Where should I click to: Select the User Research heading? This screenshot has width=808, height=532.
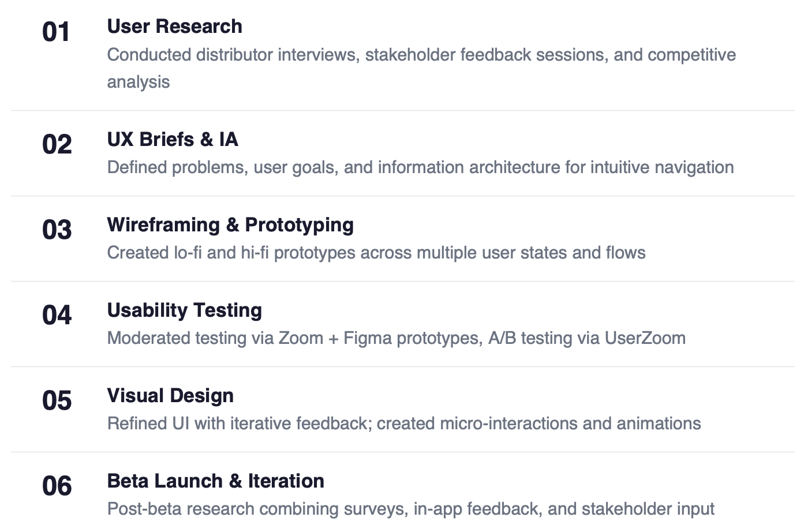tap(174, 27)
